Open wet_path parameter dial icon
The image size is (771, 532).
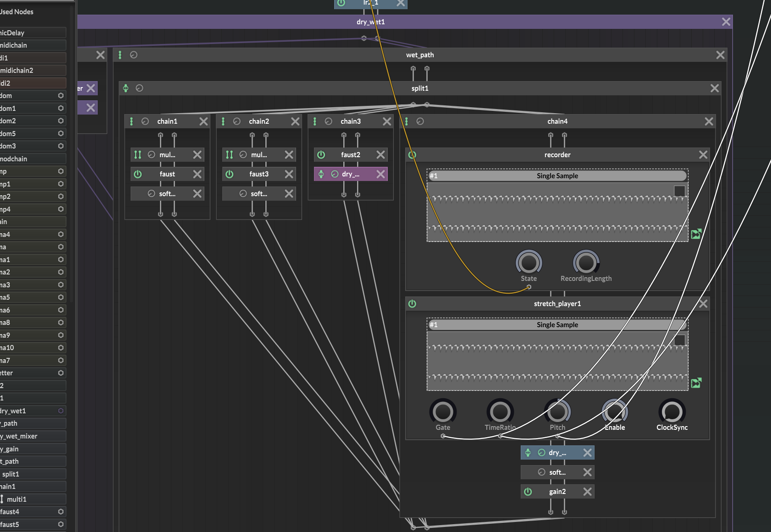(x=133, y=55)
